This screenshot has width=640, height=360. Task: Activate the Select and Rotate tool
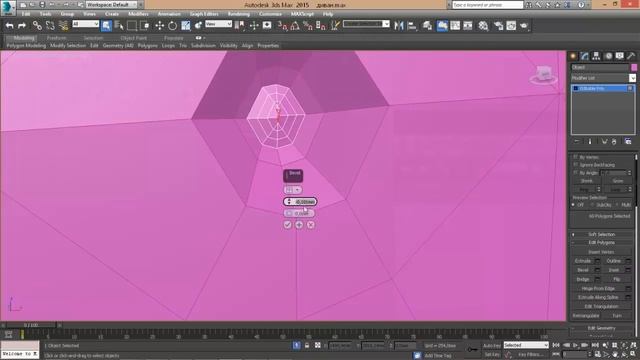point(172,25)
